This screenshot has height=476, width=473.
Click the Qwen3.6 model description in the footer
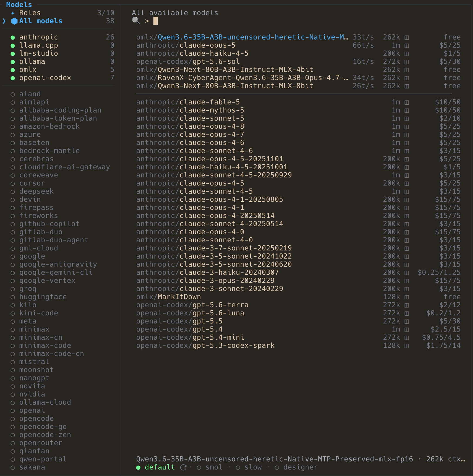(x=301, y=459)
